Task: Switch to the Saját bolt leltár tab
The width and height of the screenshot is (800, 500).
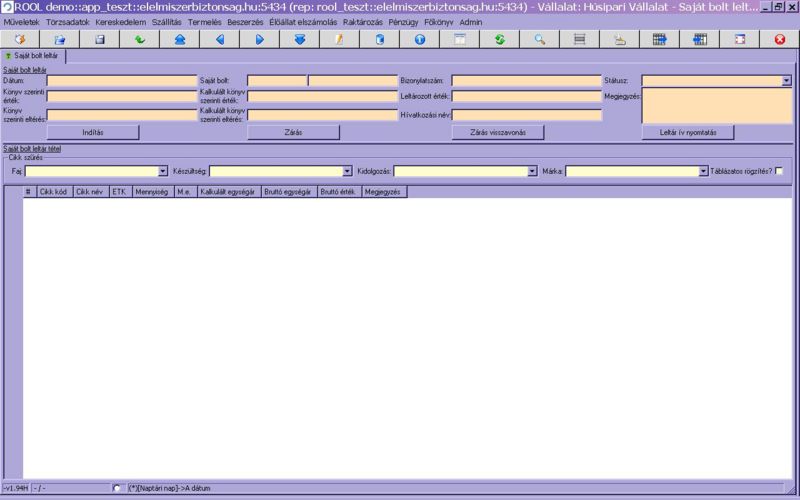Action: click(x=33, y=56)
